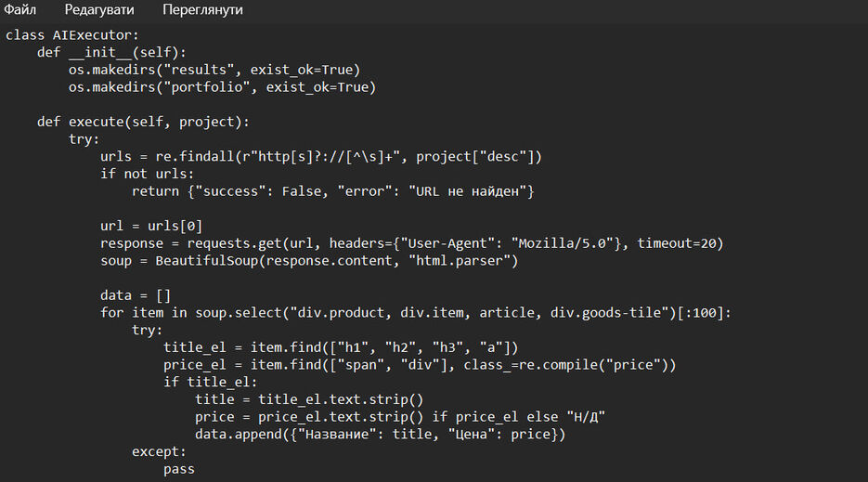Image resolution: width=868 pixels, height=482 pixels.
Task: Click 'requests.get' in response line
Action: point(234,243)
